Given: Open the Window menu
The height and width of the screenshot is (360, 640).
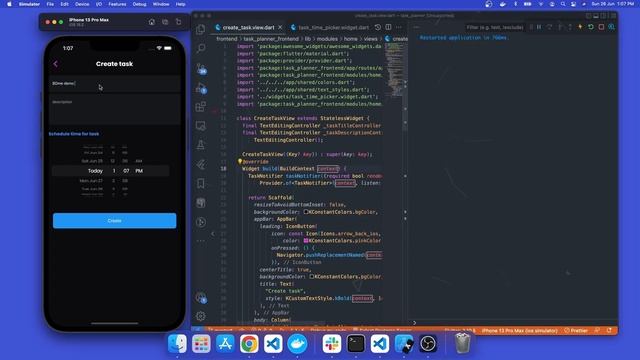Looking at the screenshot, I should [161, 4].
